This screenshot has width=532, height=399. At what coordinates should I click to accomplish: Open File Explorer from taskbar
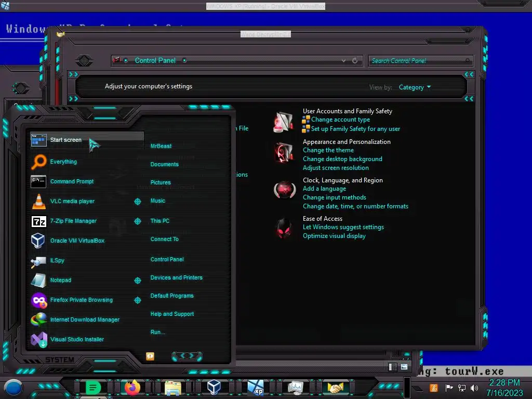(x=172, y=388)
